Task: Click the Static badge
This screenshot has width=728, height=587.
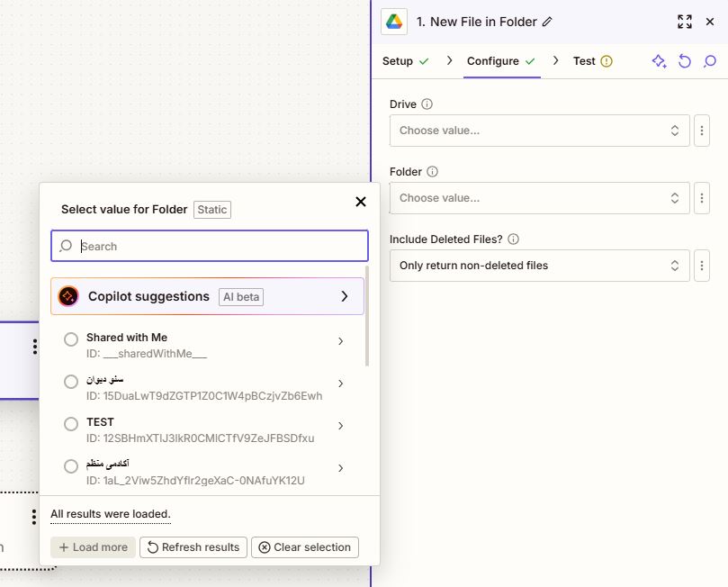Action: [x=212, y=210]
